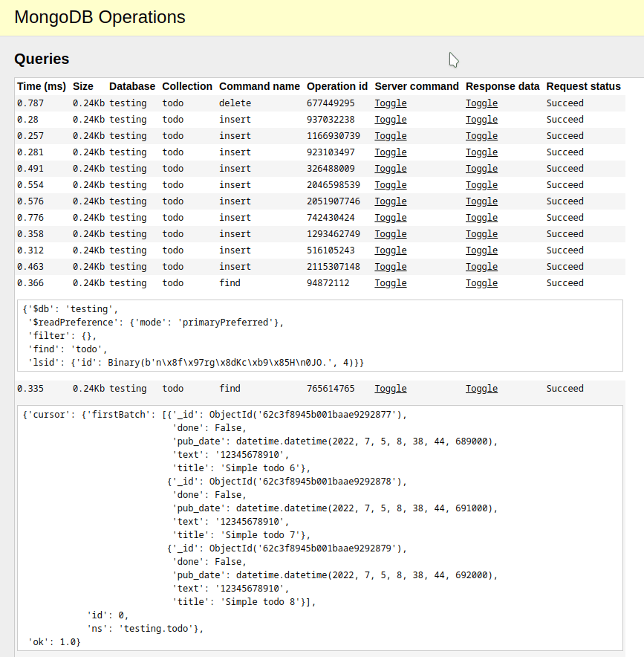Image resolution: width=644 pixels, height=657 pixels.
Task: Show server command for insert operation 1293462749
Action: pos(390,233)
